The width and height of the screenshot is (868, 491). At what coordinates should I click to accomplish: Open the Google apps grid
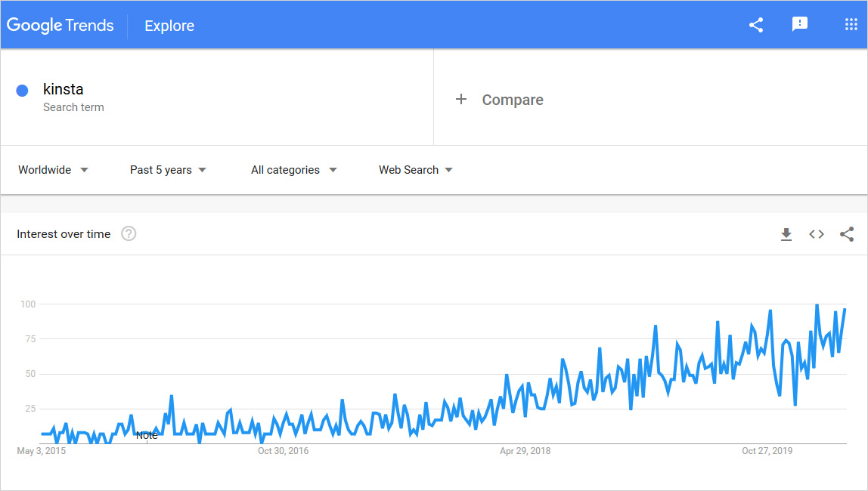click(851, 25)
